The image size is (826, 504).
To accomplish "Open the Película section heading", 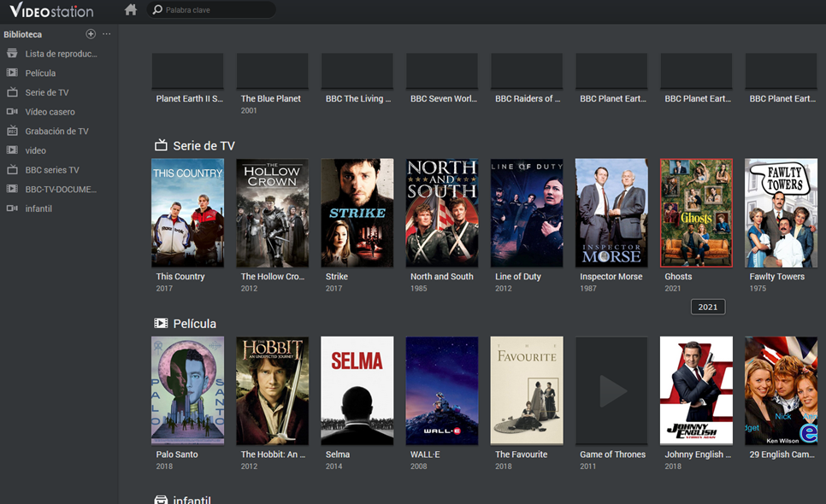I will 194,324.
